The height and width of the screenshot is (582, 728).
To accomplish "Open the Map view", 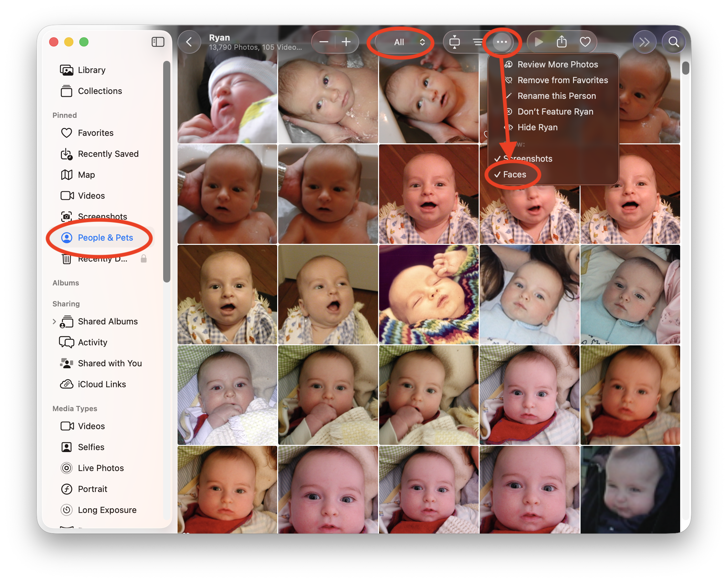I will [x=87, y=175].
